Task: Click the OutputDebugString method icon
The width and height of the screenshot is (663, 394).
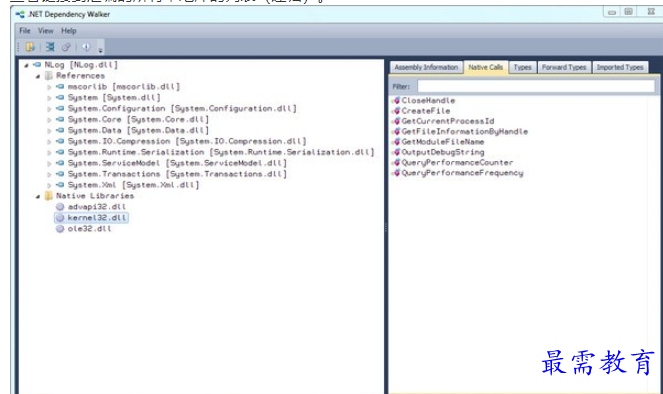Action: pyautogui.click(x=396, y=152)
